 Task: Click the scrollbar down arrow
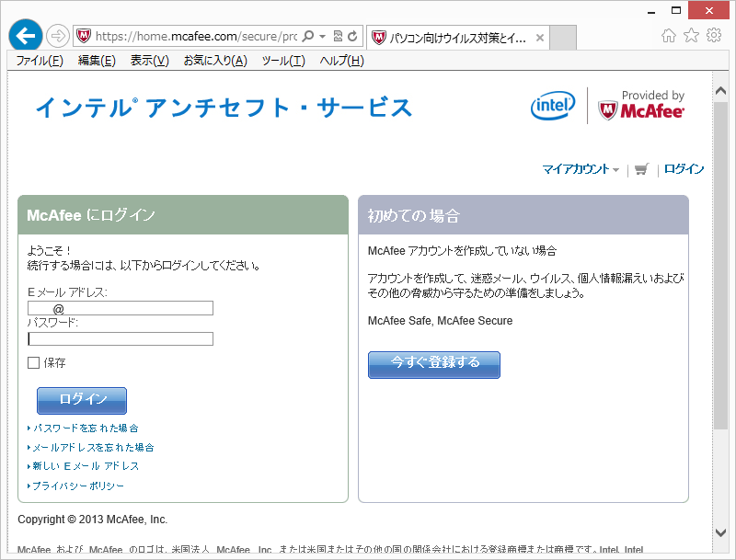point(720,532)
